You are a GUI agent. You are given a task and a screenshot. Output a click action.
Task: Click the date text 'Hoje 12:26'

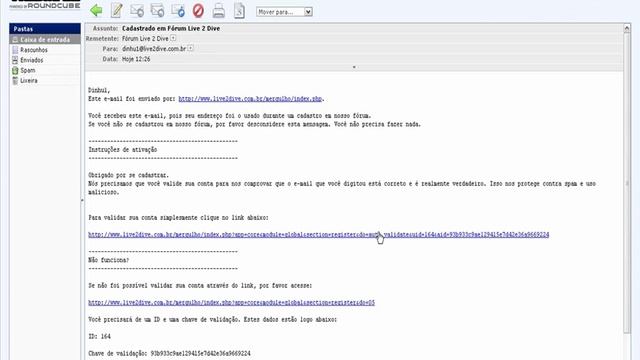(136, 59)
